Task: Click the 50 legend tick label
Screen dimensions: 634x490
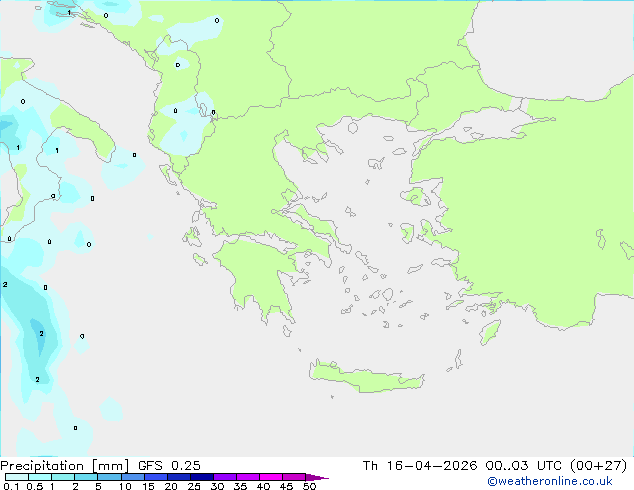Action: point(310,486)
